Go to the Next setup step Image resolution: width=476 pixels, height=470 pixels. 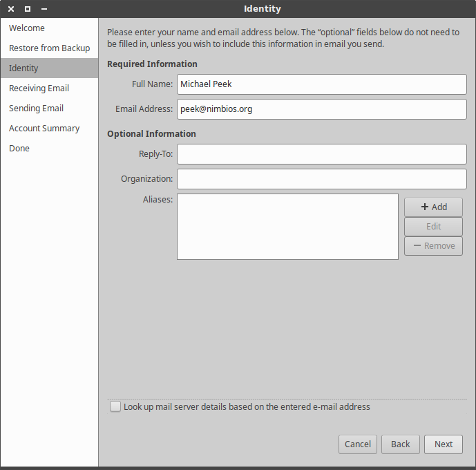pyautogui.click(x=443, y=444)
